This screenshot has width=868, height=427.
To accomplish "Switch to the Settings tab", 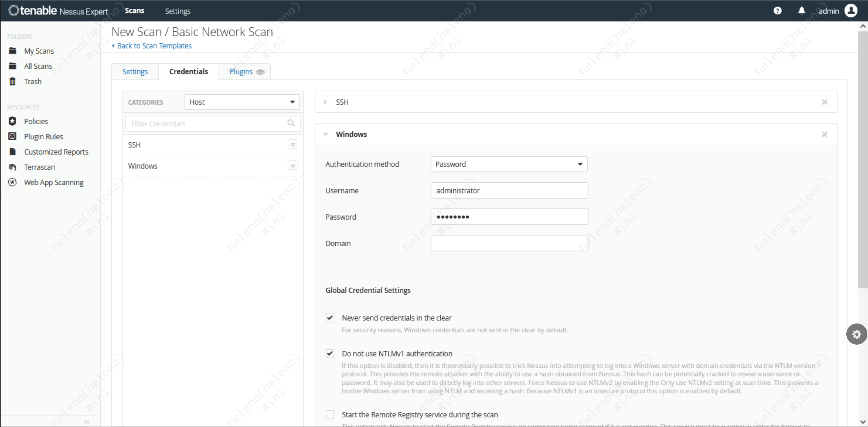I will (135, 72).
